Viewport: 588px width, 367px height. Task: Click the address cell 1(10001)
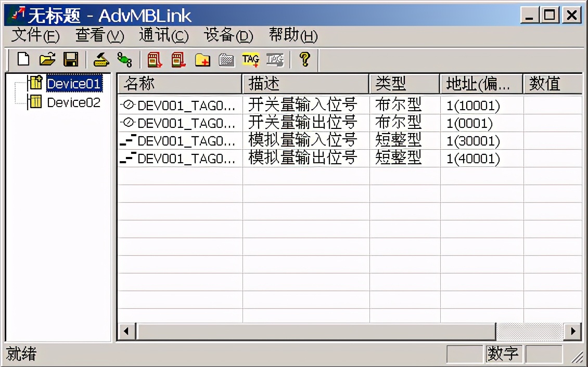click(x=473, y=106)
